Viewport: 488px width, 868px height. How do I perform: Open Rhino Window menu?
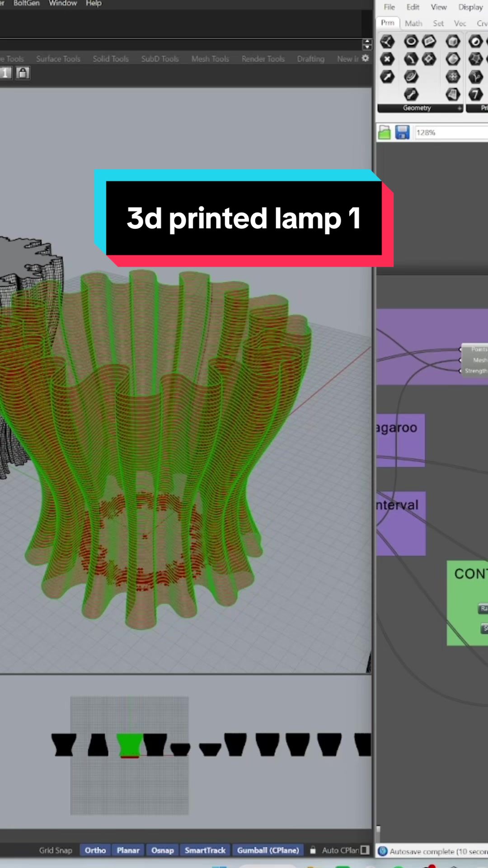coord(63,4)
